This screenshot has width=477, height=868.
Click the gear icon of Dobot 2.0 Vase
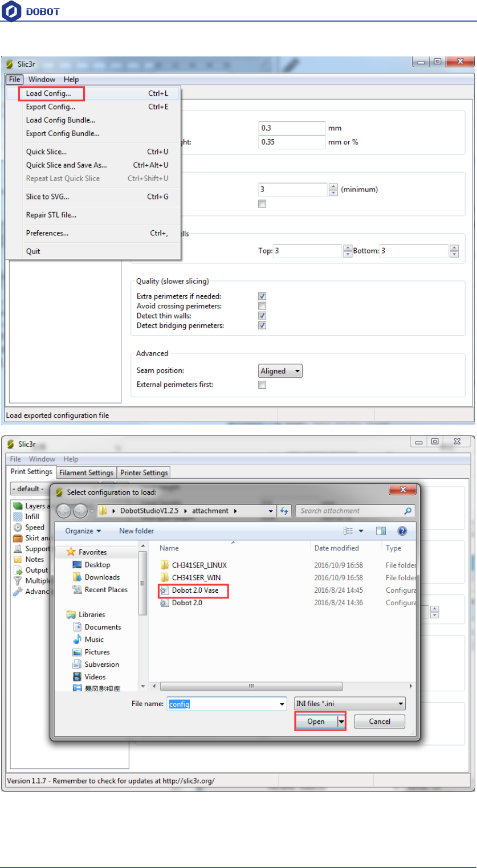tap(165, 590)
